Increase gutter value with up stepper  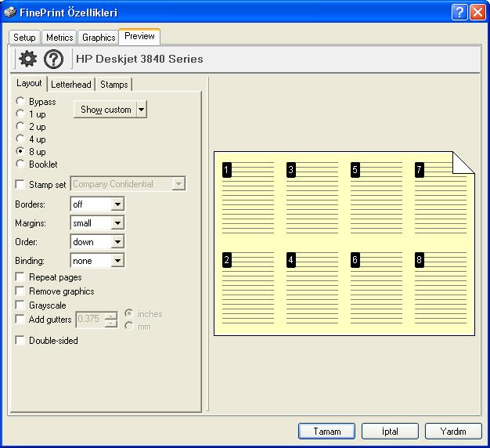(x=111, y=316)
